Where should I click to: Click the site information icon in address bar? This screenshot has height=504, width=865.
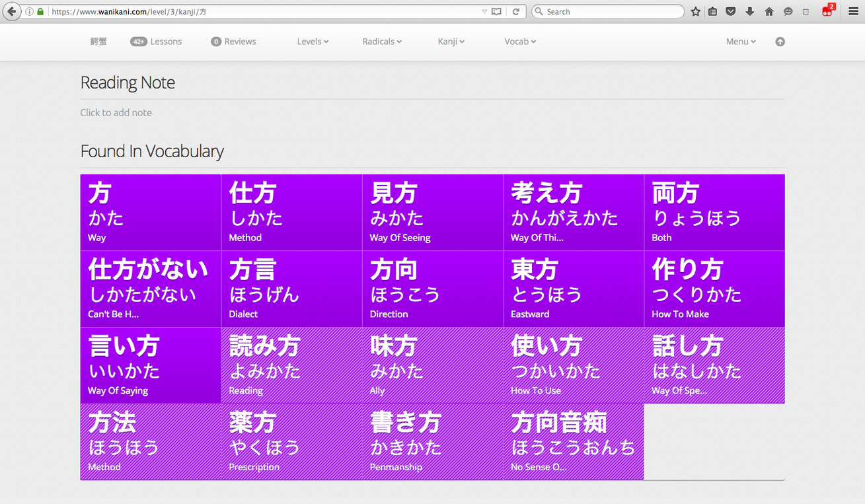pos(29,12)
